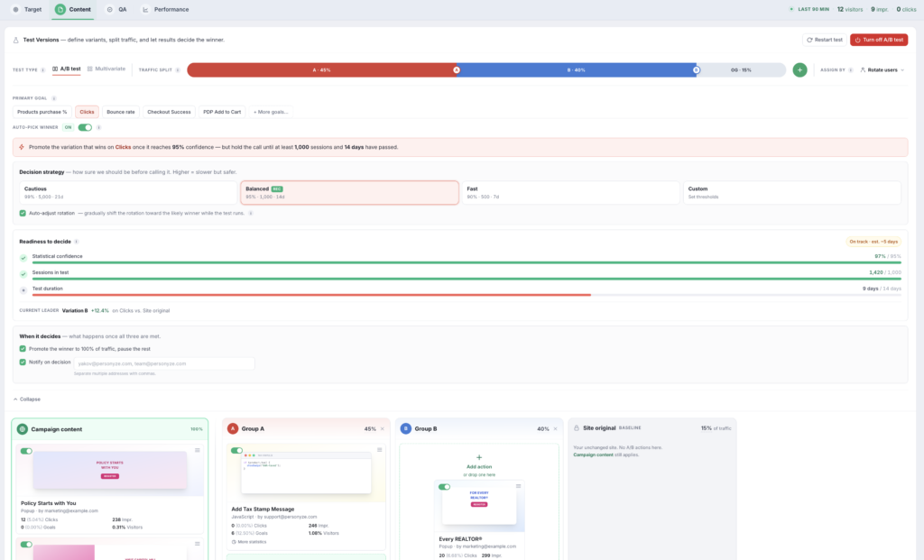Grab the A handle on the traffic split bar
924x560 pixels.
456,70
